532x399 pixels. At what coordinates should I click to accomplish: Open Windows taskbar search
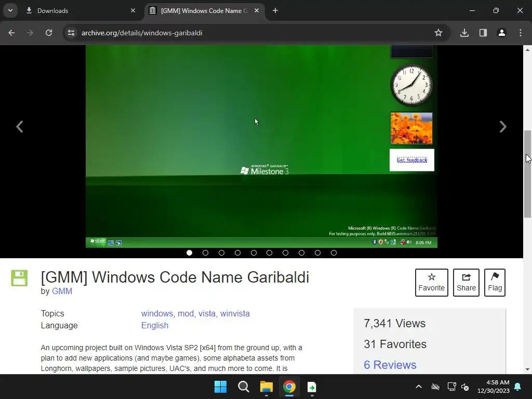coord(243,387)
